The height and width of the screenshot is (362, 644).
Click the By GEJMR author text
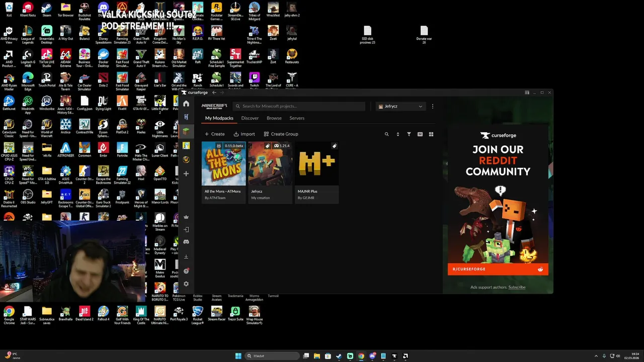pos(306,198)
